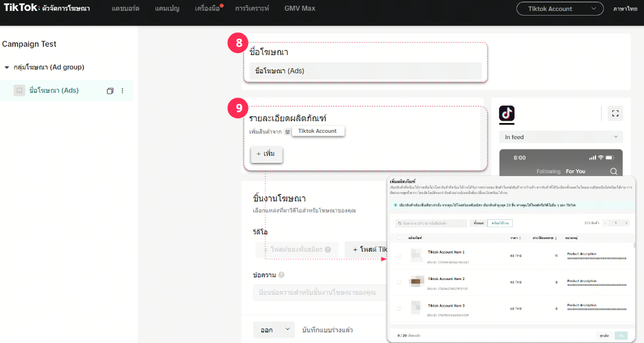Check the box for Tiktok Account Item 3
Screen dimensions: 644x343
(399, 308)
